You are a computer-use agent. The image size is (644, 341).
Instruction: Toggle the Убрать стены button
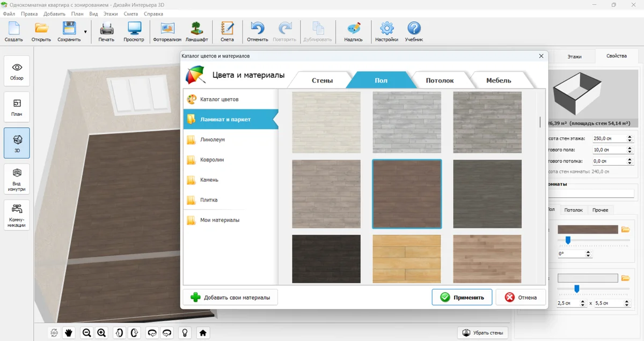[482, 333]
